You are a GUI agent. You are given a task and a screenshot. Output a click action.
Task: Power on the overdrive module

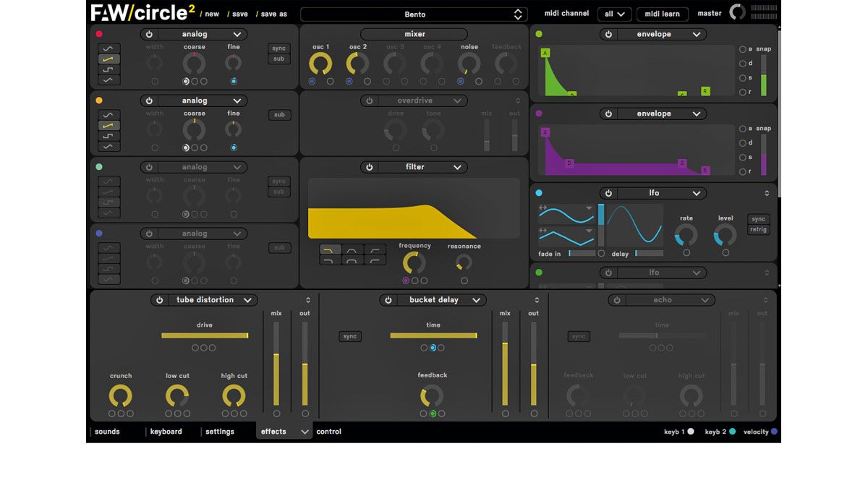point(371,100)
